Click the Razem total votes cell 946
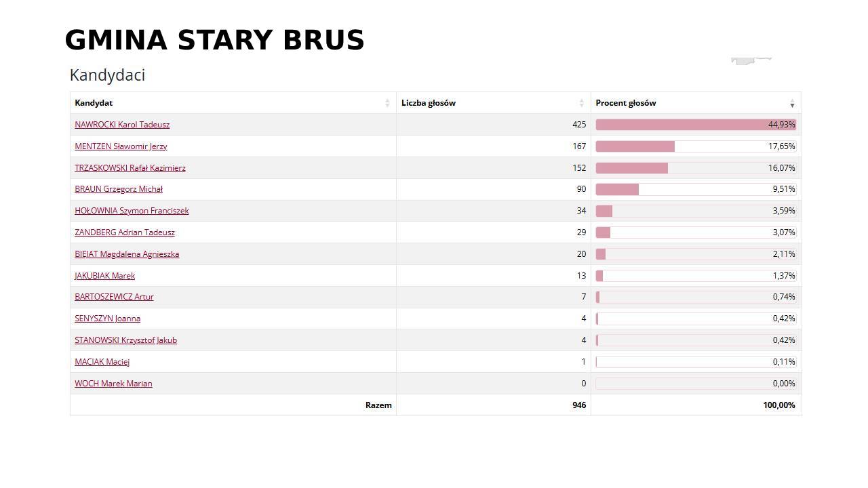The width and height of the screenshot is (868, 488). pos(579,405)
